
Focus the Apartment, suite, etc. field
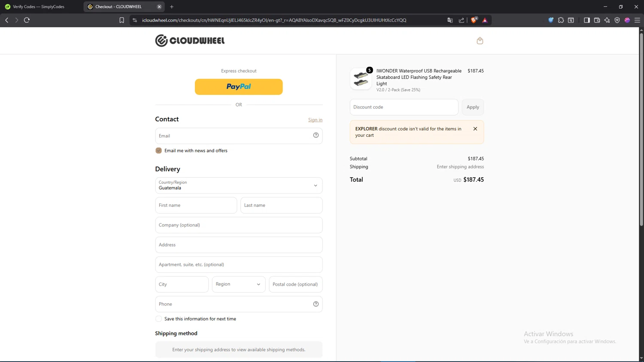pyautogui.click(x=239, y=265)
